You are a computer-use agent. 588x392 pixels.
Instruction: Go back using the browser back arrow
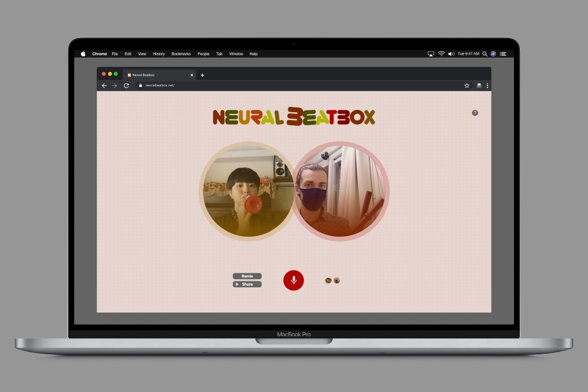pos(105,86)
